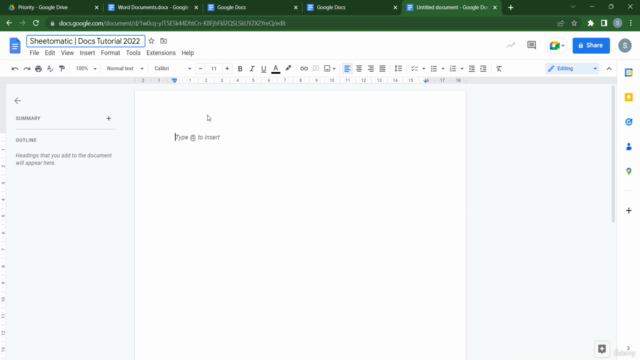Open the Calibri font dropdown
The height and width of the screenshot is (360, 640).
172,69
